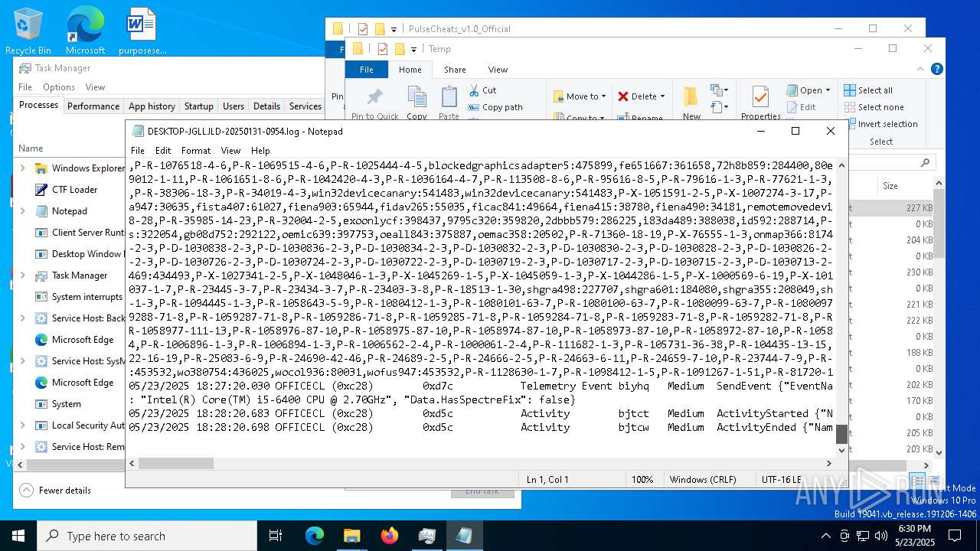The width and height of the screenshot is (980, 551).
Task: Click the Notepad window title icon
Action: (138, 131)
